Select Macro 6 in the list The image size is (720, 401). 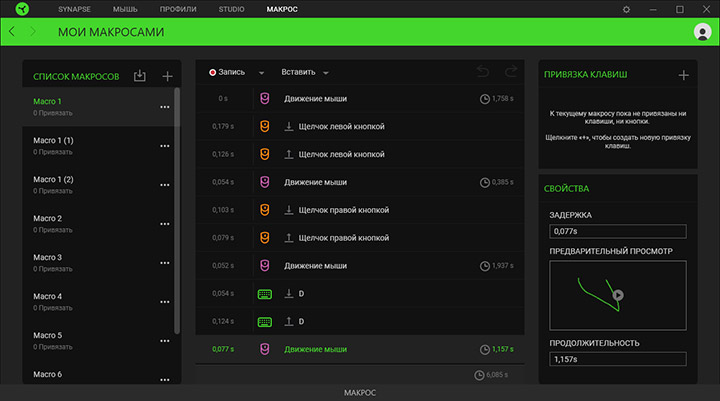98,374
